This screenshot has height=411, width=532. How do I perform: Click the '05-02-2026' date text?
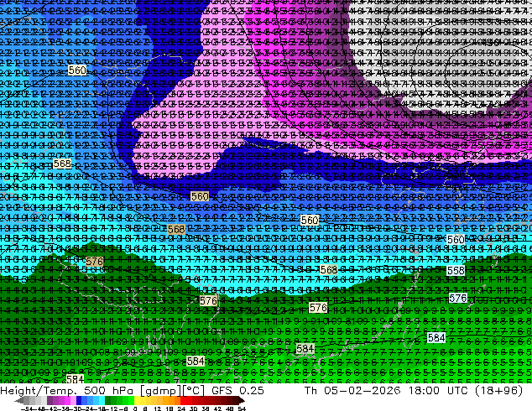point(362,391)
